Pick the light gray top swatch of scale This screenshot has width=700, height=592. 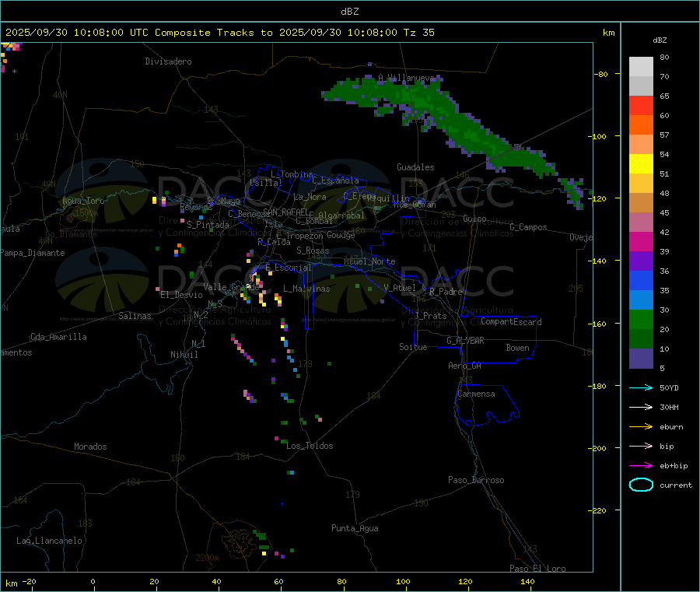coord(641,67)
